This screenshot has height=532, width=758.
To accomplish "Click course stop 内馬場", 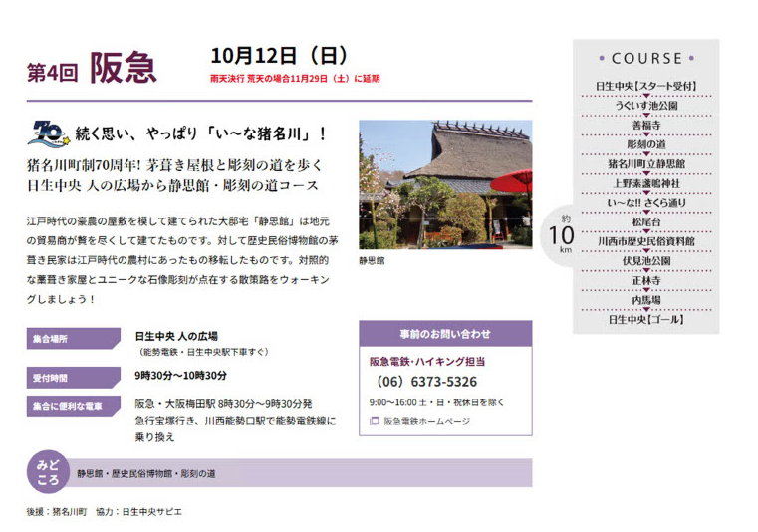I will (646, 300).
